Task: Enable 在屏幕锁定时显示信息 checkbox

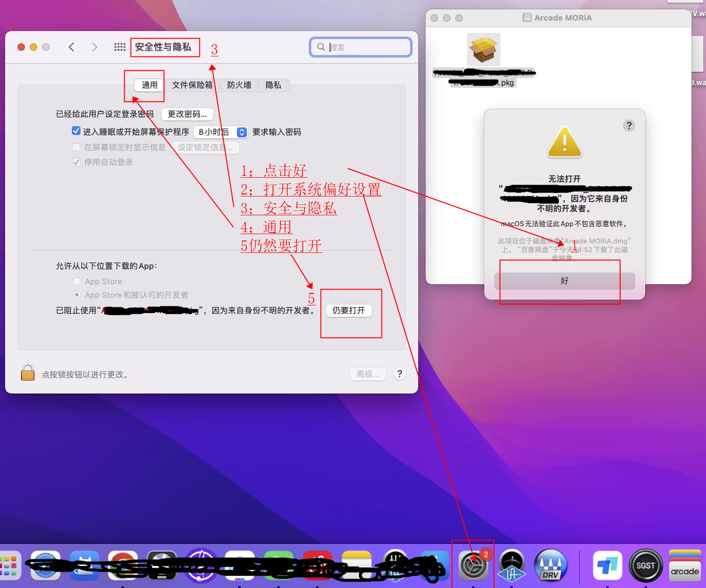Action: pos(76,147)
